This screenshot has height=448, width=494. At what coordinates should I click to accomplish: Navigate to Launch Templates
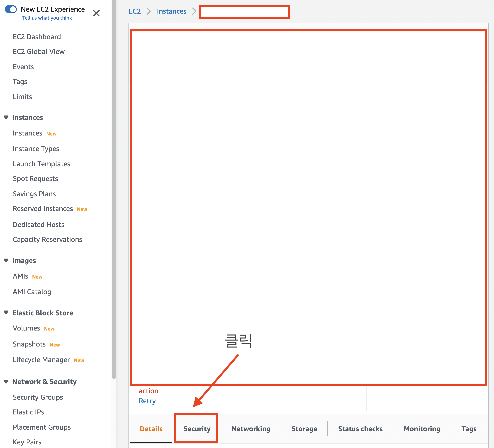point(41,164)
